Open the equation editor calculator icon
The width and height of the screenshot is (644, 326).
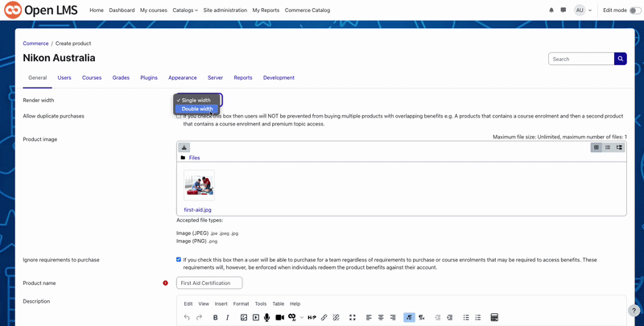(494, 317)
